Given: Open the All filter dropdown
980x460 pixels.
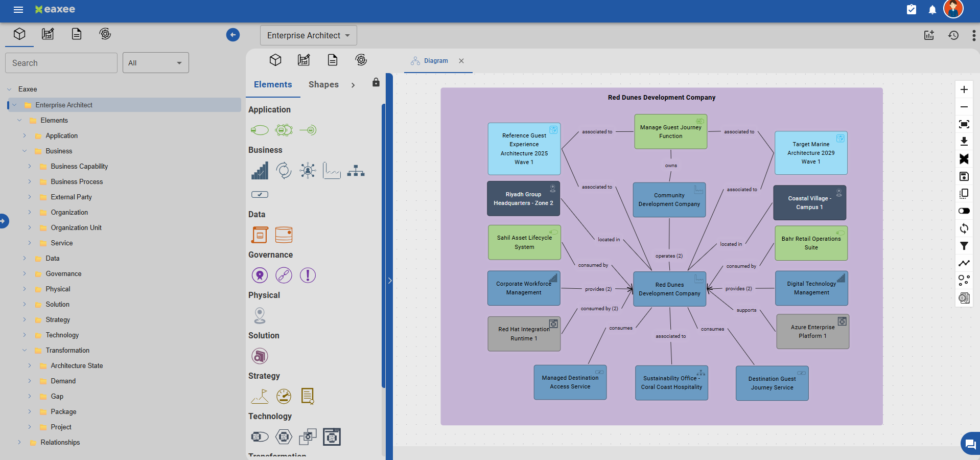Looking at the screenshot, I should point(155,63).
